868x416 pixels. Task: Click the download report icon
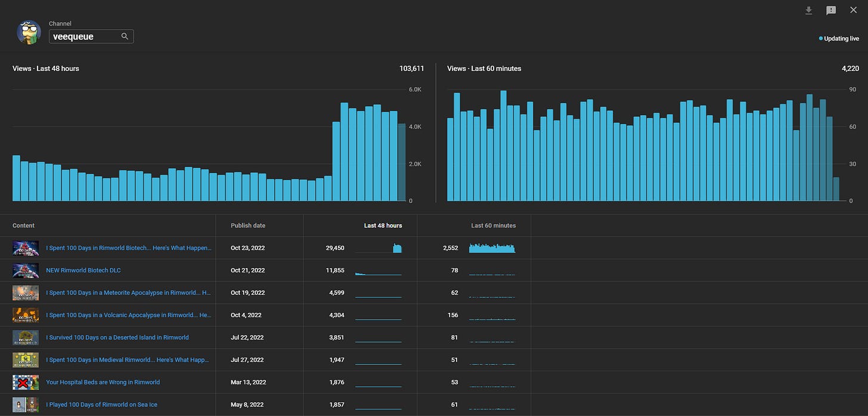[808, 10]
